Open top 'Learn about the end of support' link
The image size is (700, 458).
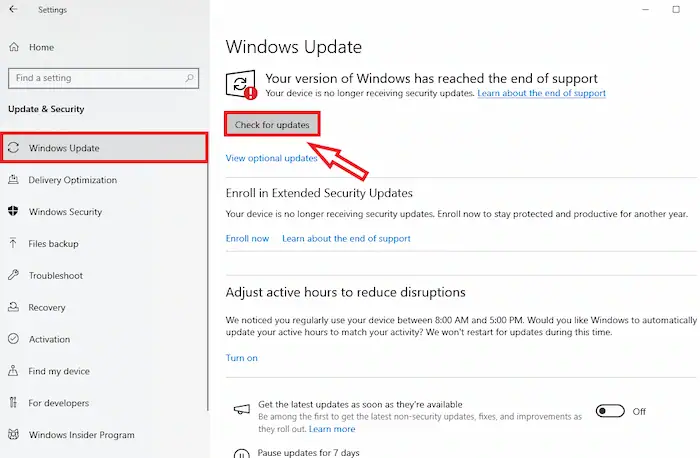(x=542, y=93)
